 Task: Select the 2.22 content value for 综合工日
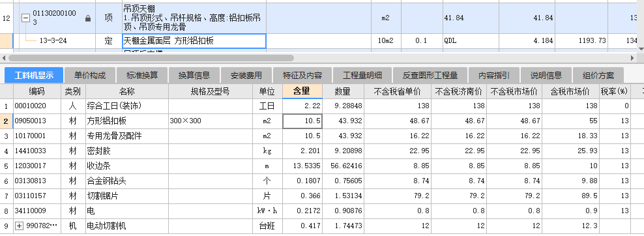302,106
